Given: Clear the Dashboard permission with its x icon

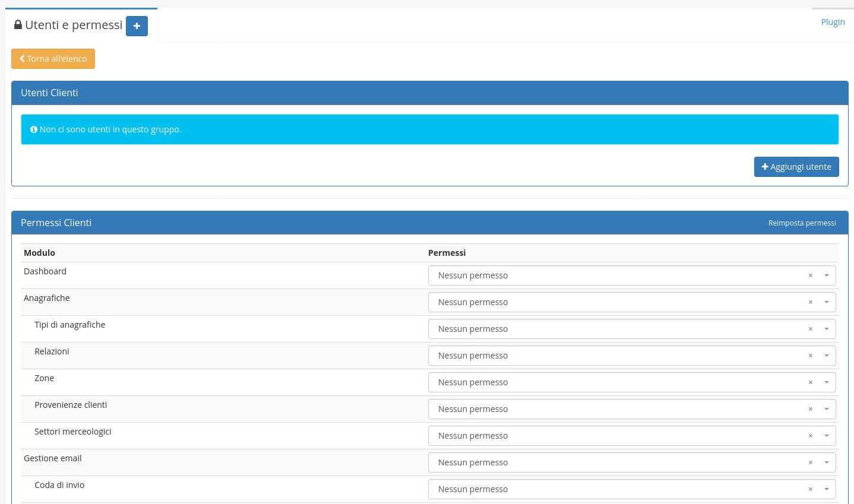Looking at the screenshot, I should pos(810,275).
